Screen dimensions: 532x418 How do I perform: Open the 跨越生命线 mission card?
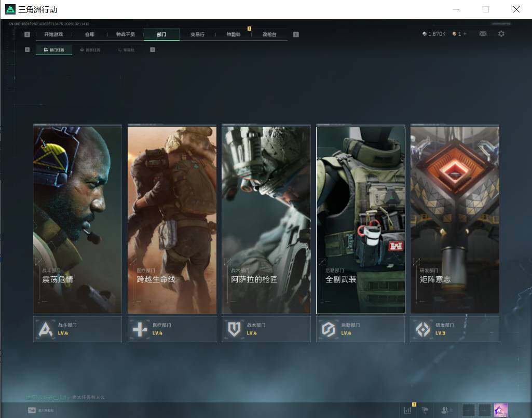click(172, 220)
